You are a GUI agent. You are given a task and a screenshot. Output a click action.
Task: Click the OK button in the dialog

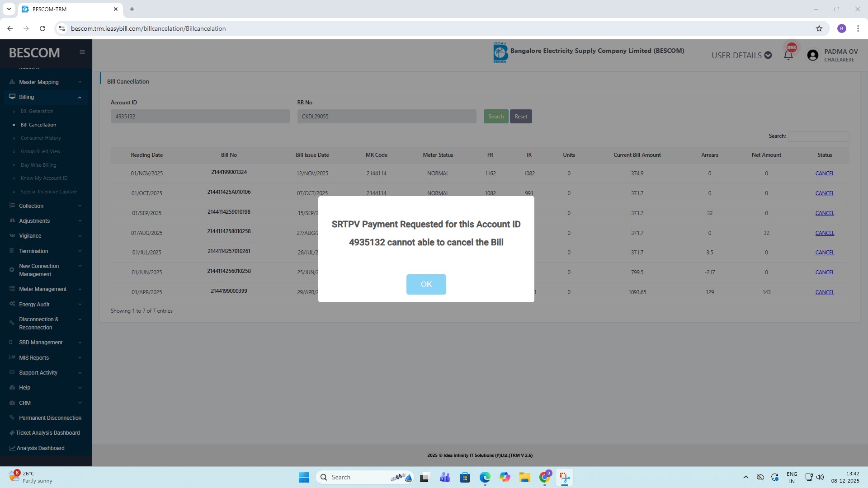point(426,284)
